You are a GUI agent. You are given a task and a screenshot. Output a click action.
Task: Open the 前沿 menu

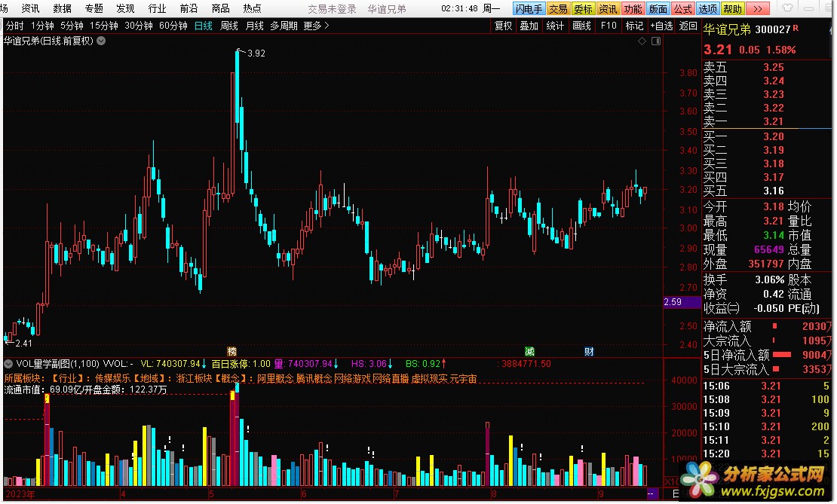(x=189, y=8)
